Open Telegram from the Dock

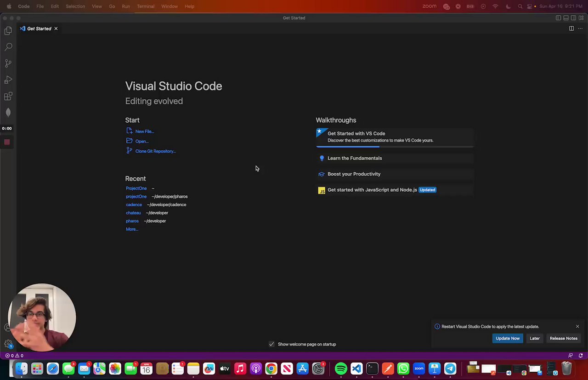[x=450, y=369]
